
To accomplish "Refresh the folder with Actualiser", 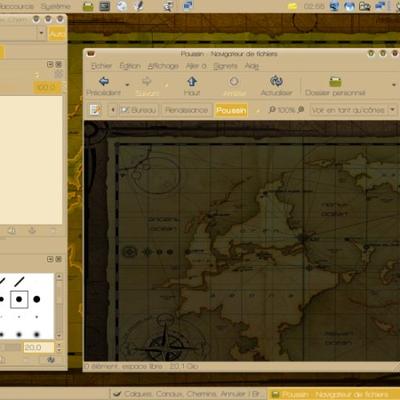I will pyautogui.click(x=276, y=86).
